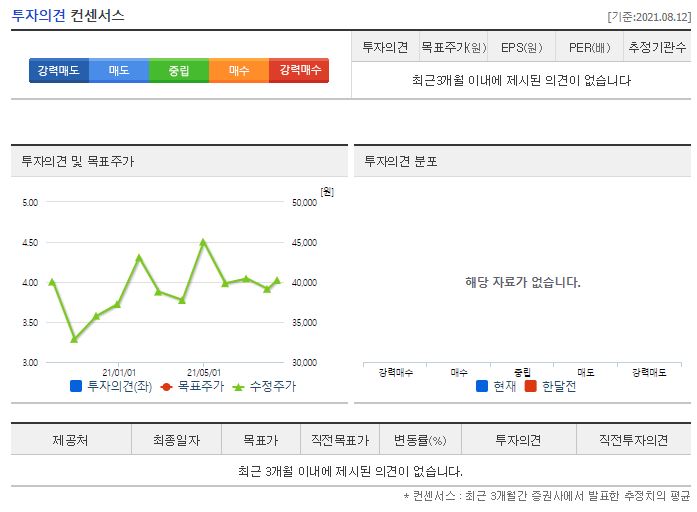The width and height of the screenshot is (697, 512).
Task: Click the 변동률(%) column header
Action: 420,440
